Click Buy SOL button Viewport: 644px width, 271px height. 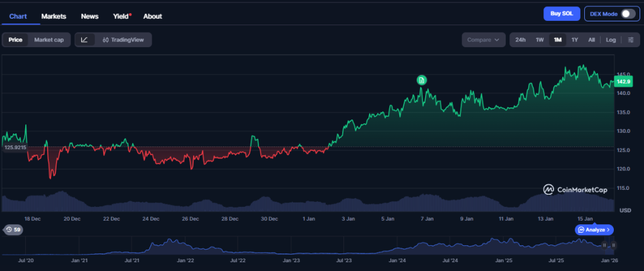tap(562, 14)
